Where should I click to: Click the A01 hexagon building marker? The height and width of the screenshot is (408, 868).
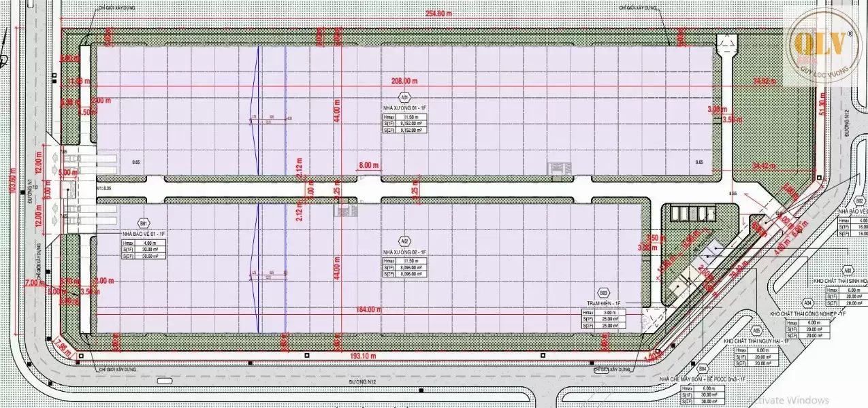point(404,97)
